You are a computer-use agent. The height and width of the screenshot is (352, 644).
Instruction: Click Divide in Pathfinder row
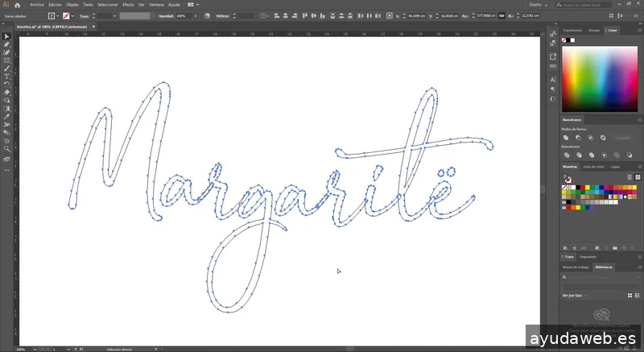(567, 155)
